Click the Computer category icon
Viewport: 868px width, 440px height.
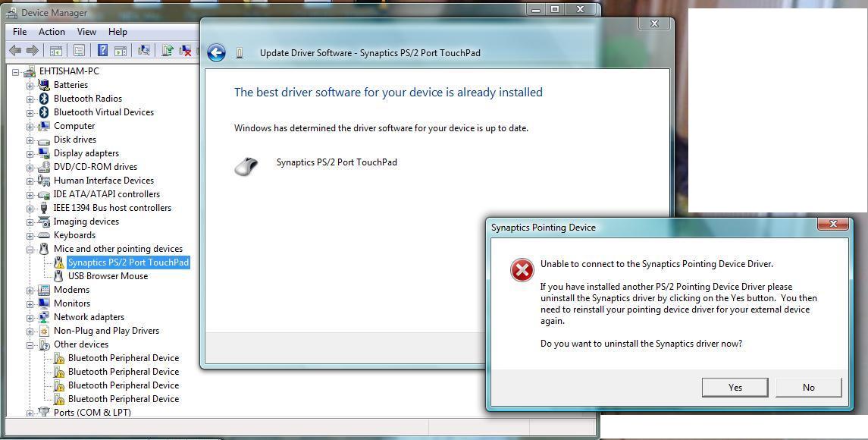click(x=44, y=126)
